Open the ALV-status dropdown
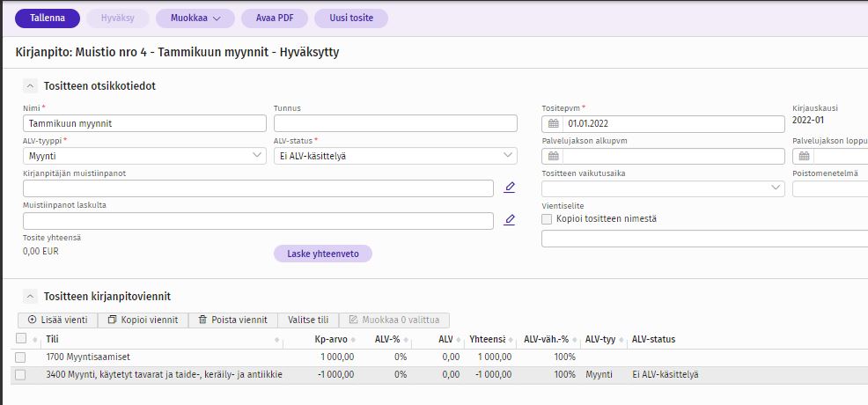The height and width of the screenshot is (405, 868). (395, 156)
